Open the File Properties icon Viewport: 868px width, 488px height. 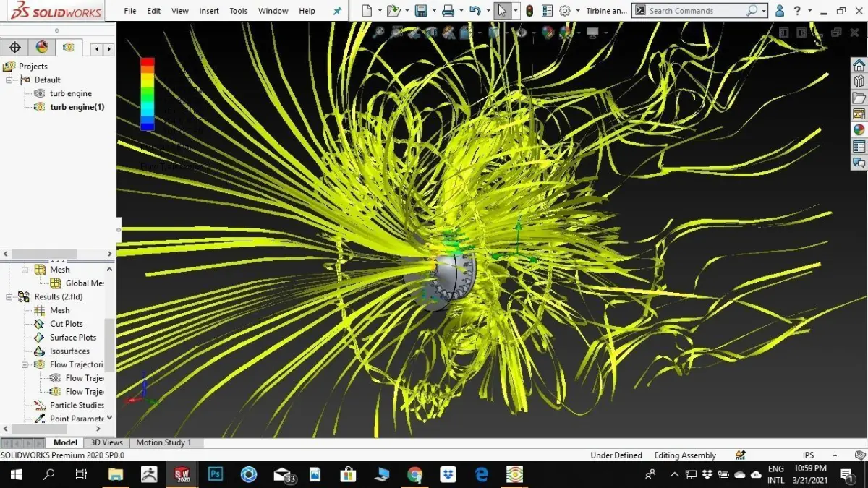tap(547, 11)
